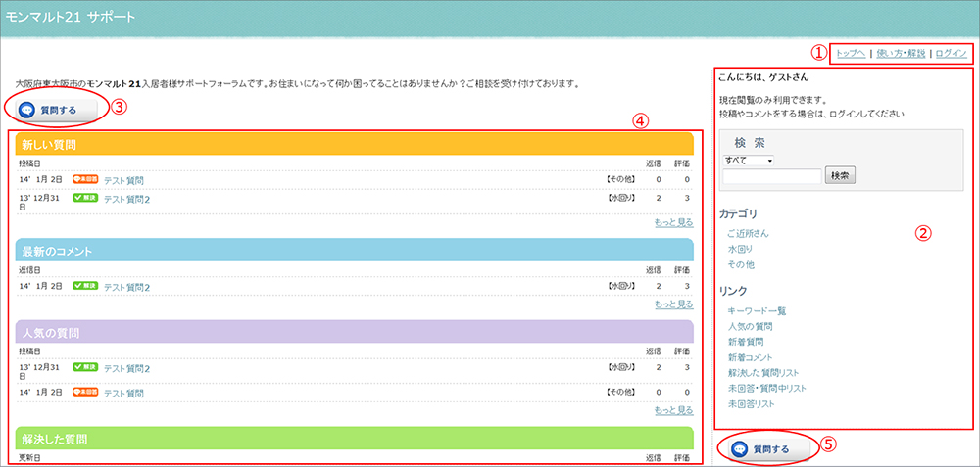The image size is (980, 467).
Task: Click the orange 未回答 badge in 人気の質問
Action: point(85,393)
